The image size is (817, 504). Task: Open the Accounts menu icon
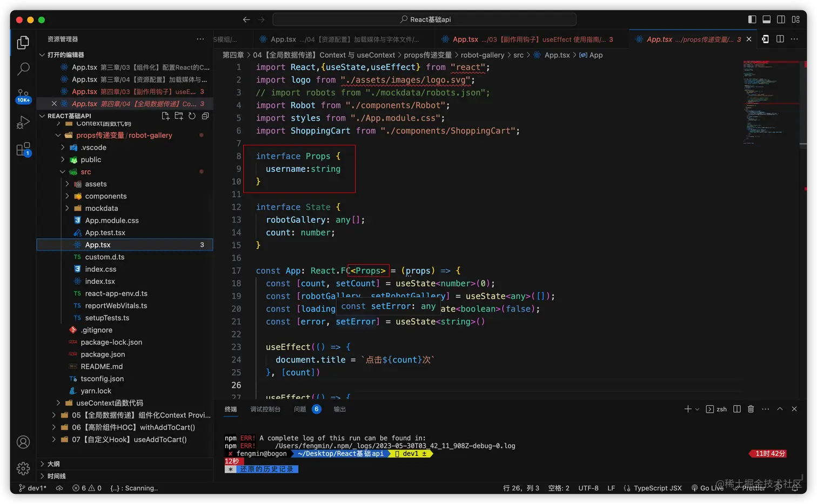click(23, 442)
